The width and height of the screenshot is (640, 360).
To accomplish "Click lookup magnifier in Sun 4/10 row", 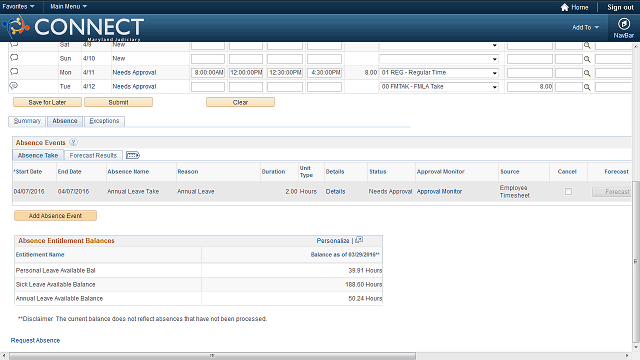I will [x=587, y=59].
